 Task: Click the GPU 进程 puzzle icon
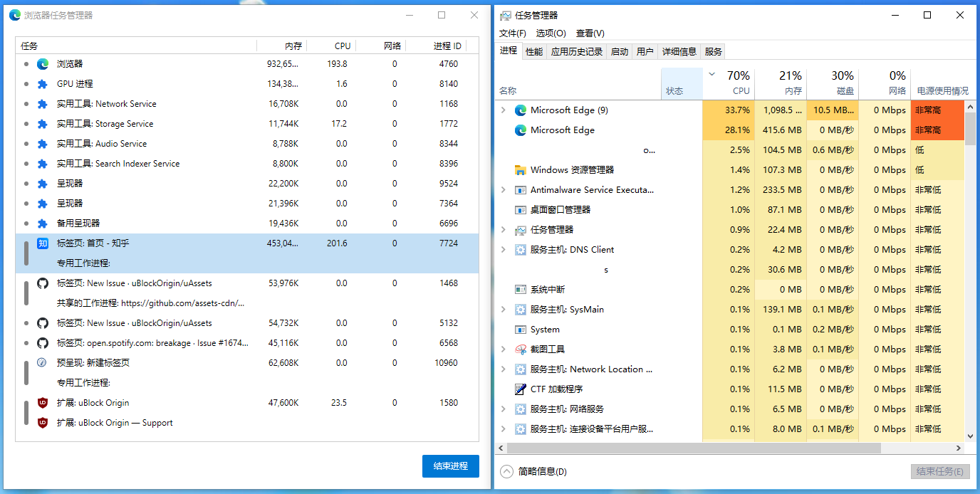[42, 83]
